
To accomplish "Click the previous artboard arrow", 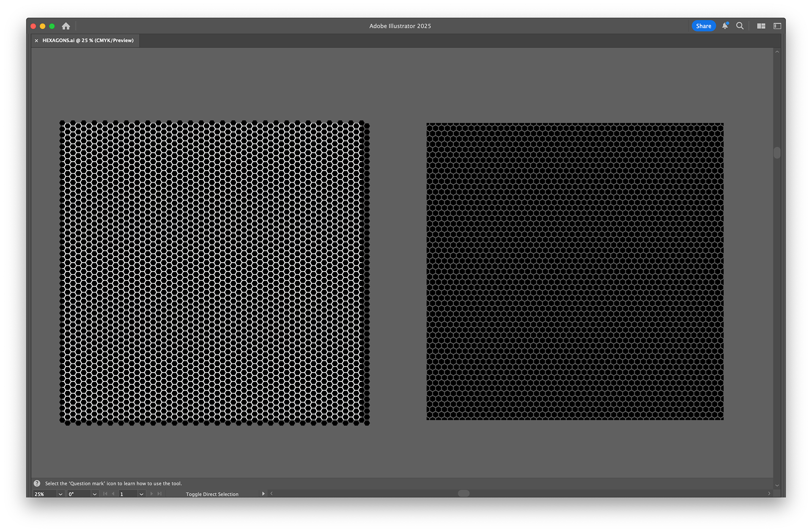I will (x=113, y=494).
